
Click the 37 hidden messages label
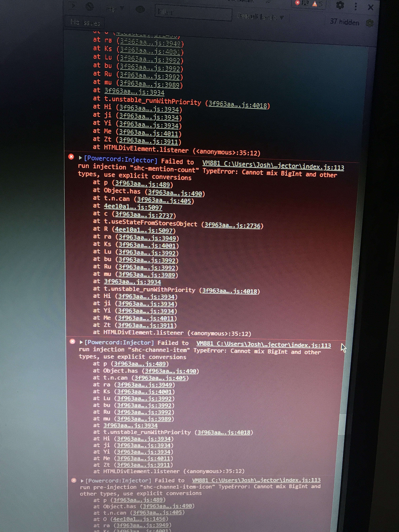(x=344, y=22)
